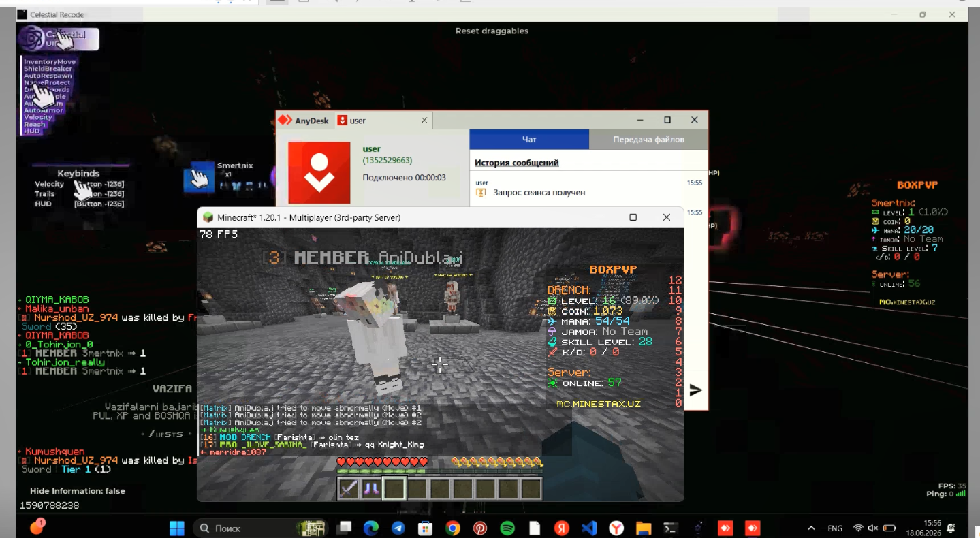Screen dimensions: 980x538
Task: Click the first AnyDesk taskbar icon
Action: point(725,528)
